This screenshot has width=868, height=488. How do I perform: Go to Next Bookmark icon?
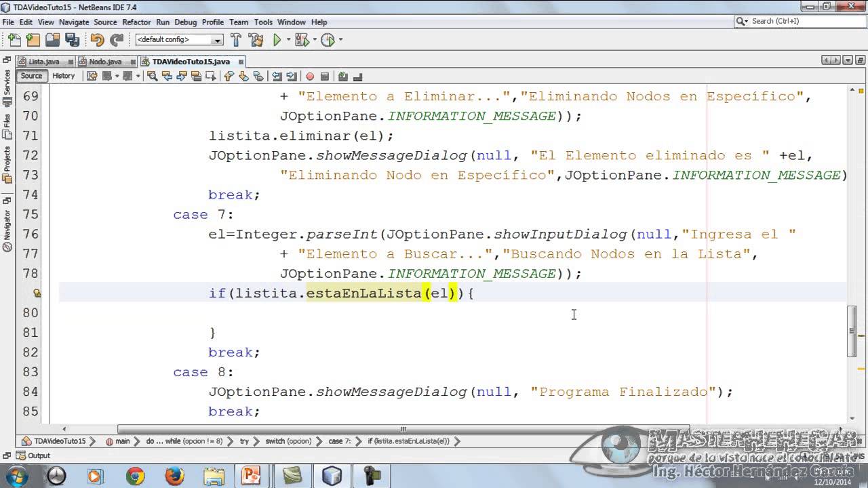click(x=243, y=76)
